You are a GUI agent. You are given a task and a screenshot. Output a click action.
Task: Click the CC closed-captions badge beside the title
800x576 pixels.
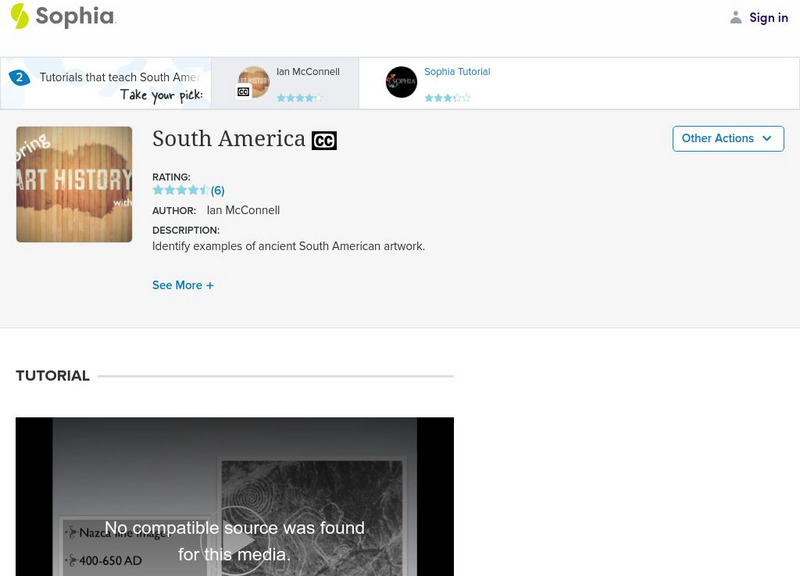[x=329, y=139]
